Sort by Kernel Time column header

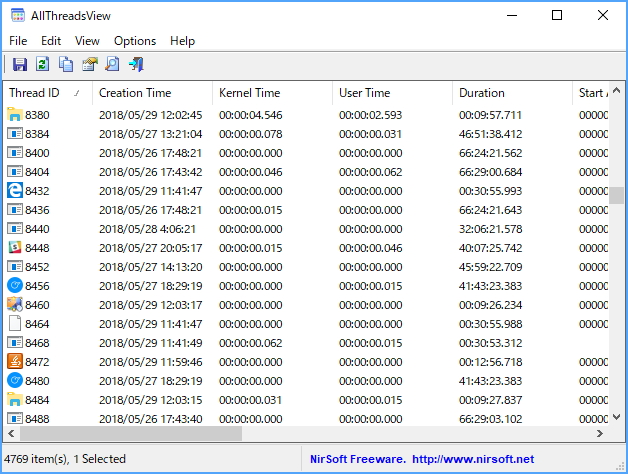point(273,93)
